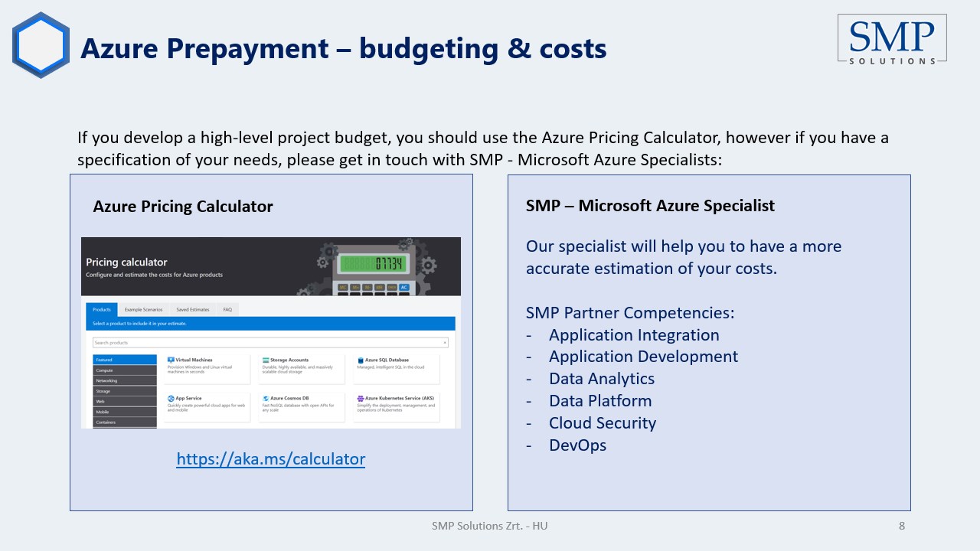Screen dimensions: 980x551
Task: Click the Azure Pricing Calculator heading
Action: [183, 206]
